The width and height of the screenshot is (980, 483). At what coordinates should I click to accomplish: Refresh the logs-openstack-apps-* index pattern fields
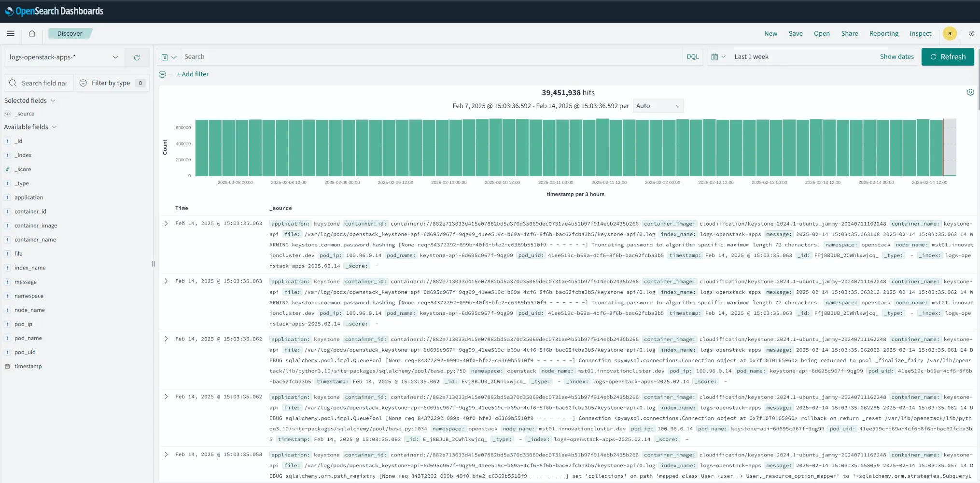137,57
